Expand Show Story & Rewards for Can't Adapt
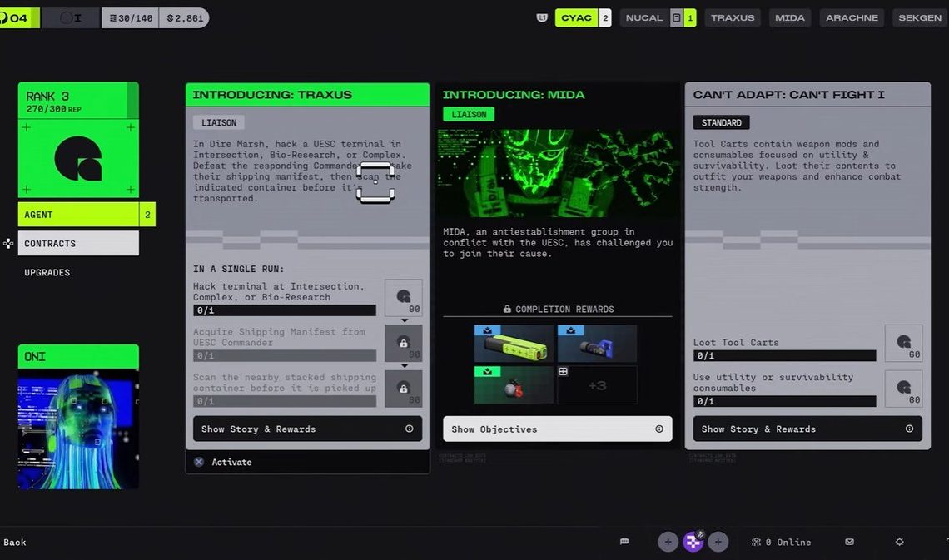The width and height of the screenshot is (949, 560). tap(807, 429)
